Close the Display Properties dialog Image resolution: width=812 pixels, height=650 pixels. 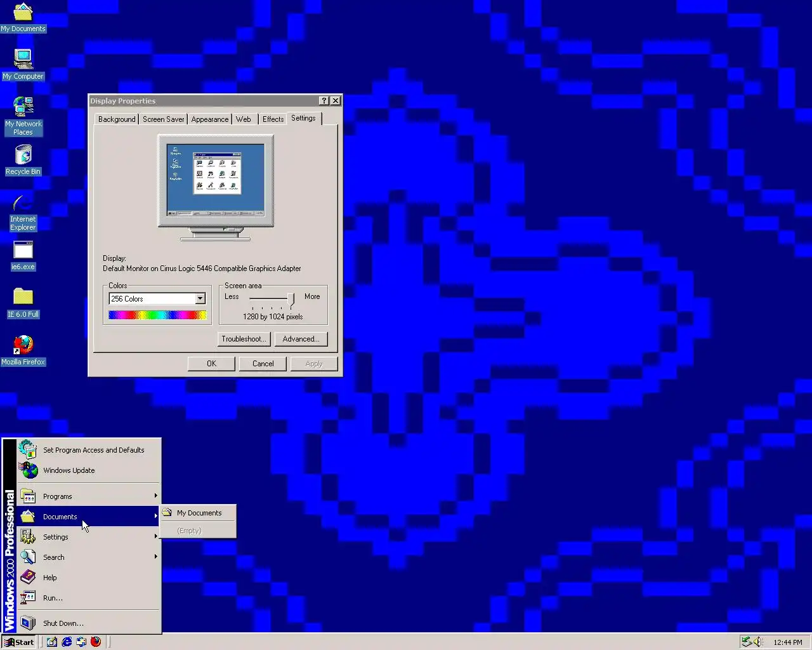(336, 101)
